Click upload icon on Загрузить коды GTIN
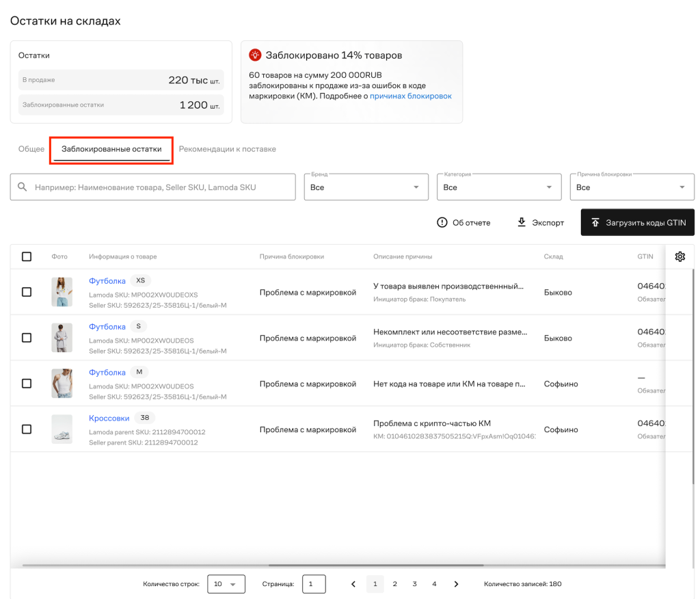700x599 pixels. [595, 222]
